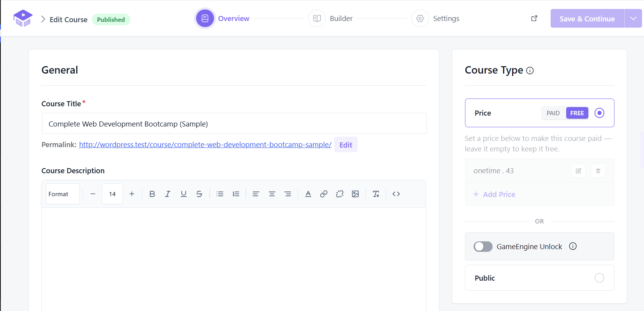Switch price mode to PAID

553,113
